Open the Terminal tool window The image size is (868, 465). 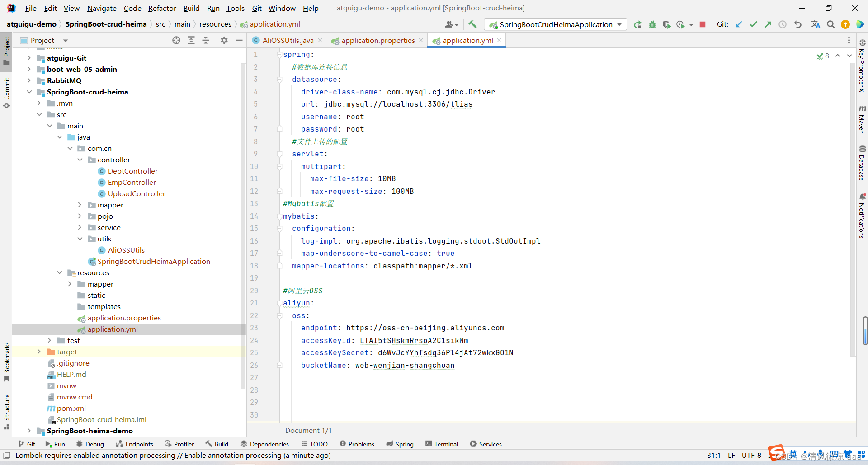coord(442,444)
